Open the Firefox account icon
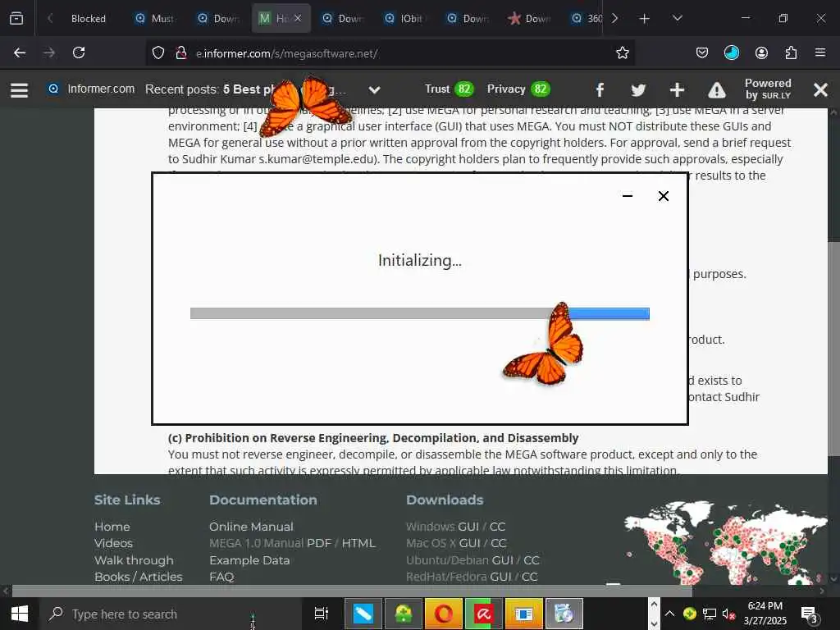 pyautogui.click(x=761, y=52)
